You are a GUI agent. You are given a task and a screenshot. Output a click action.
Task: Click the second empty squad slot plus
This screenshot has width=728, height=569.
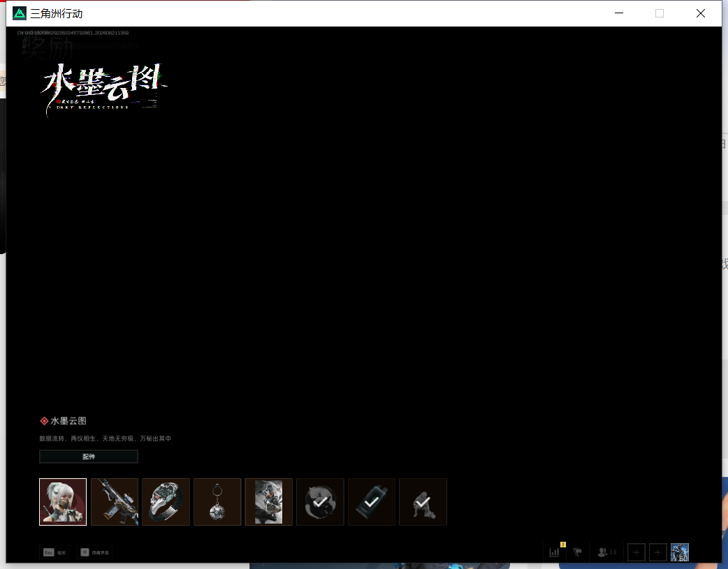[x=657, y=552]
